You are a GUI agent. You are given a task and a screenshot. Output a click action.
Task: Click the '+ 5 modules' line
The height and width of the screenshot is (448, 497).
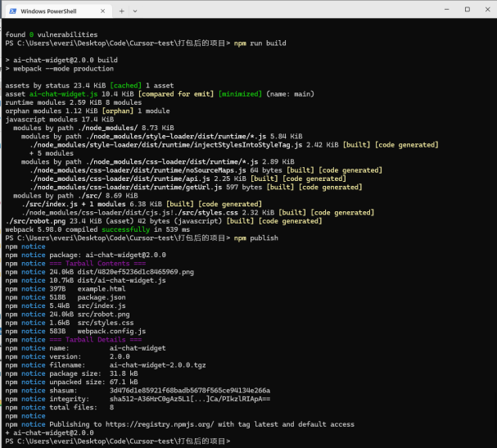pos(52,153)
